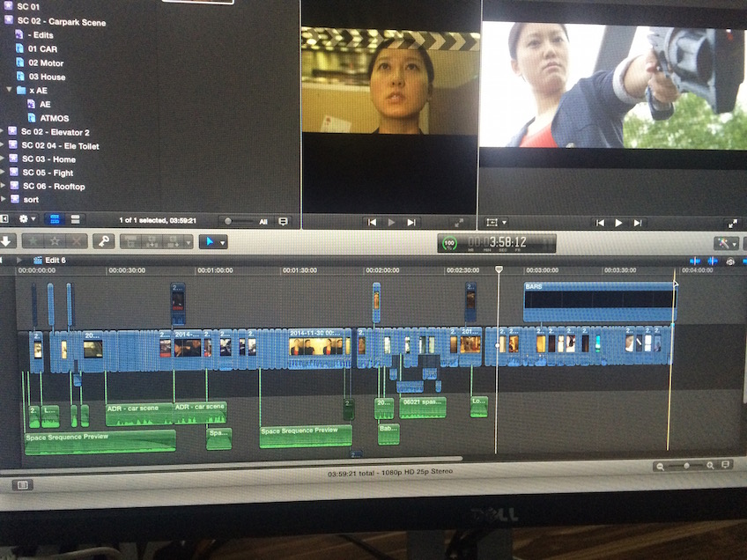Switch browser to list view
The height and width of the screenshot is (560, 747).
click(x=75, y=219)
